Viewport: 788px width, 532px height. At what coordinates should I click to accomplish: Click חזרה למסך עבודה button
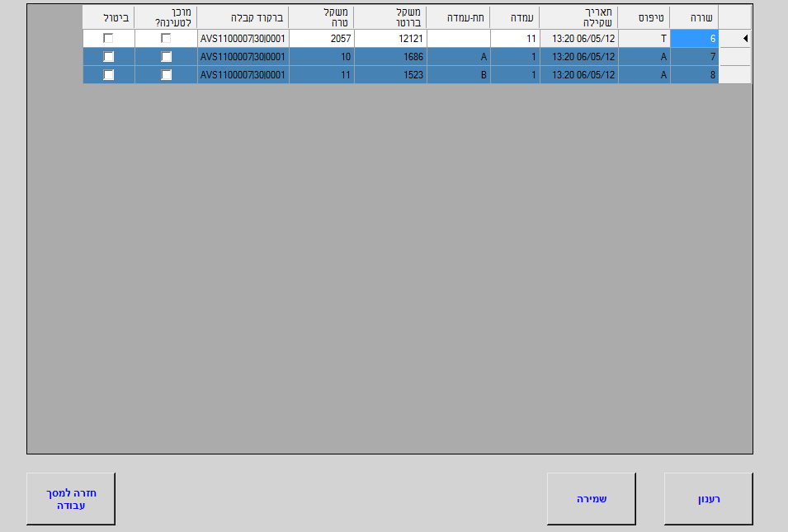point(71,499)
